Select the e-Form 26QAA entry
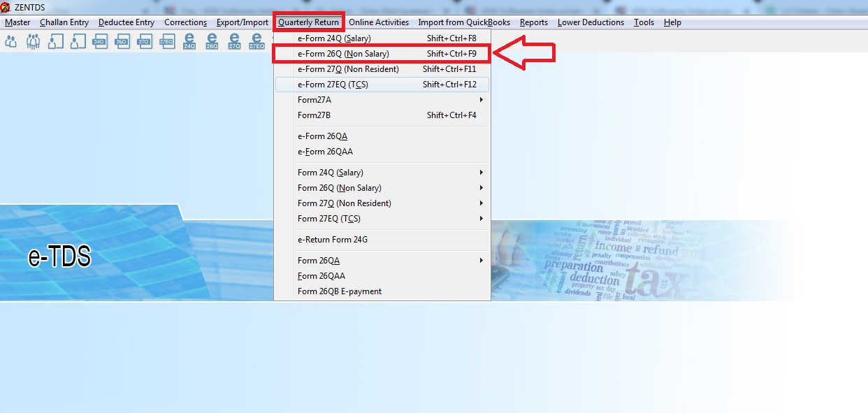 click(382, 152)
